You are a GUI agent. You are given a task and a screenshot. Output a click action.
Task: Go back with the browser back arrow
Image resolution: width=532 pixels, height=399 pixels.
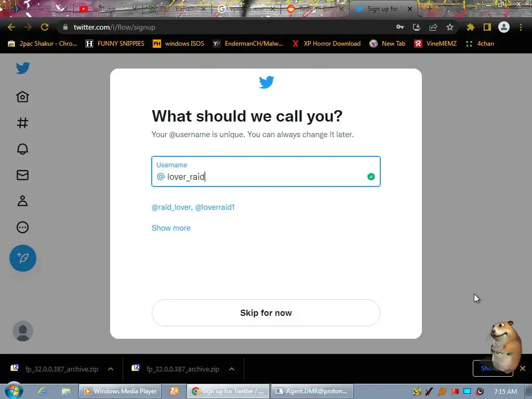(x=11, y=27)
